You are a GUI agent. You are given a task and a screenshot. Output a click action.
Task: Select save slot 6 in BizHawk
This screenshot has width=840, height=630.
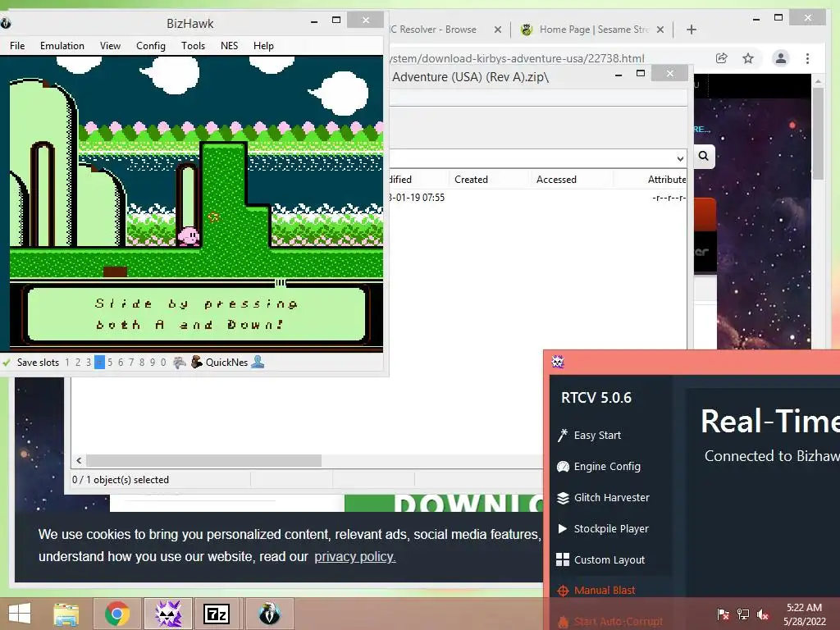(121, 362)
